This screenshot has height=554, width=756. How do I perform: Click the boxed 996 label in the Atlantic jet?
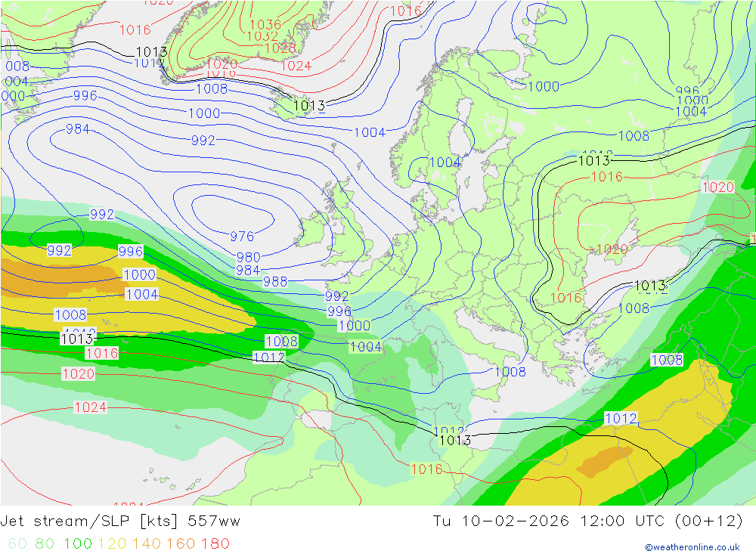coord(131,251)
